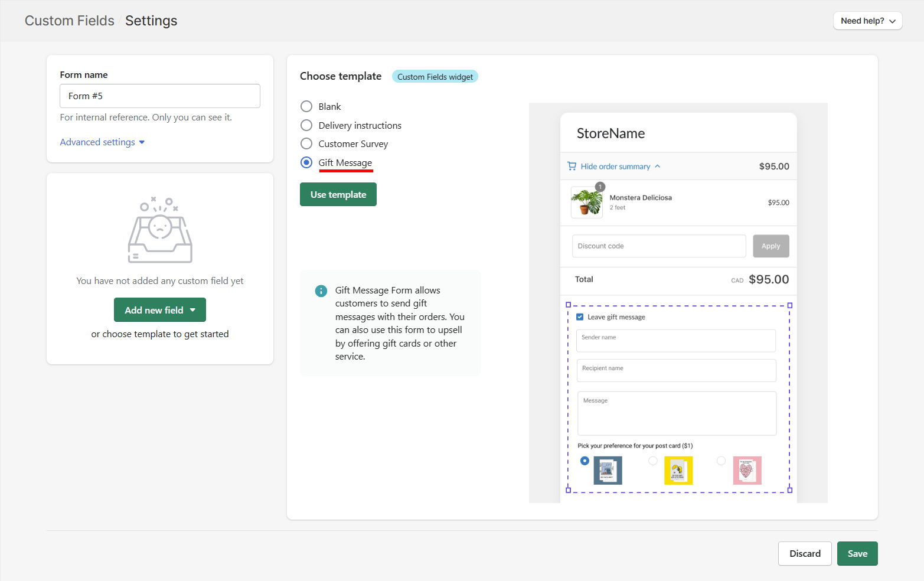This screenshot has width=924, height=581.
Task: Select the radio next to yellow post card
Action: 653,461
